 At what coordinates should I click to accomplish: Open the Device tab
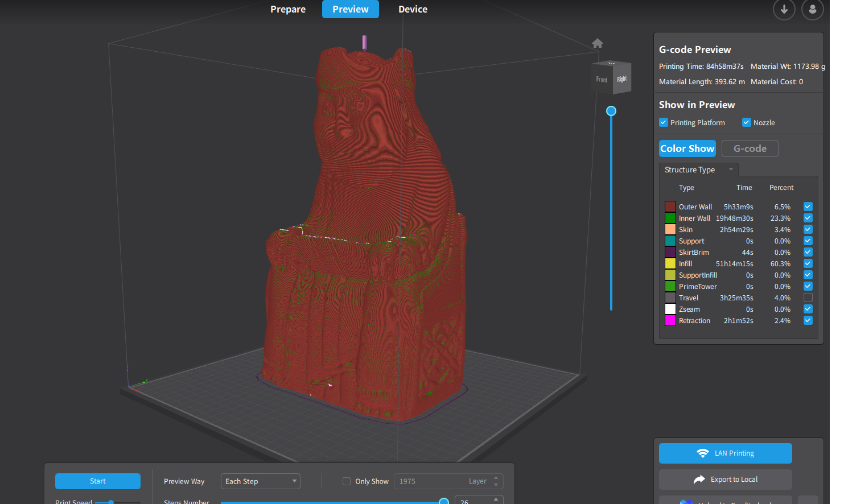[x=413, y=9]
